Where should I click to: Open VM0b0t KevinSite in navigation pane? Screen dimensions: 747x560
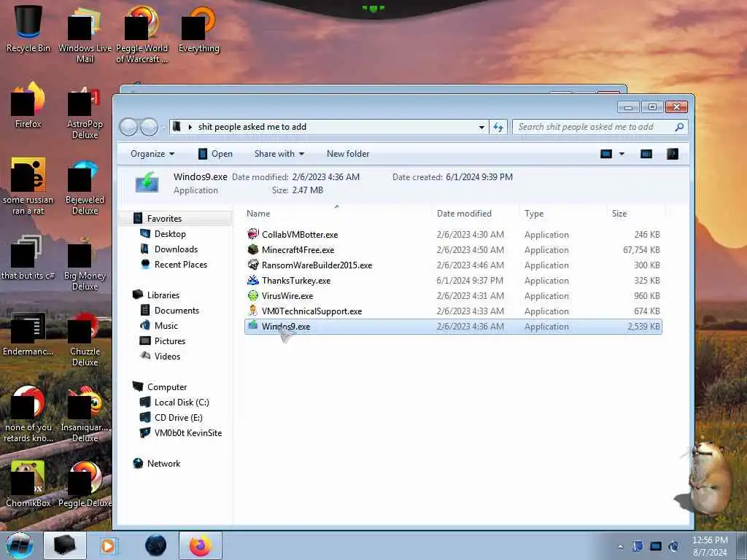(x=187, y=433)
